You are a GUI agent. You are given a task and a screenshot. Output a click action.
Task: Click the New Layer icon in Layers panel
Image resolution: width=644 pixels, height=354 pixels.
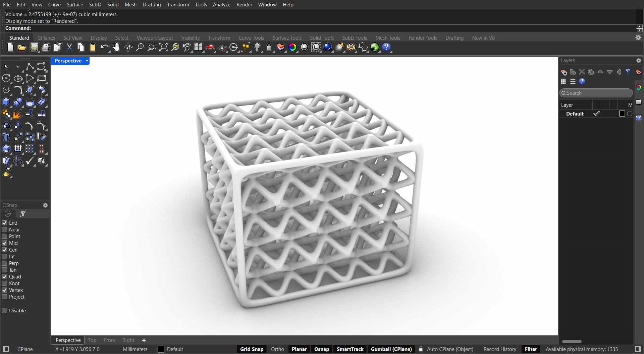[x=564, y=72]
